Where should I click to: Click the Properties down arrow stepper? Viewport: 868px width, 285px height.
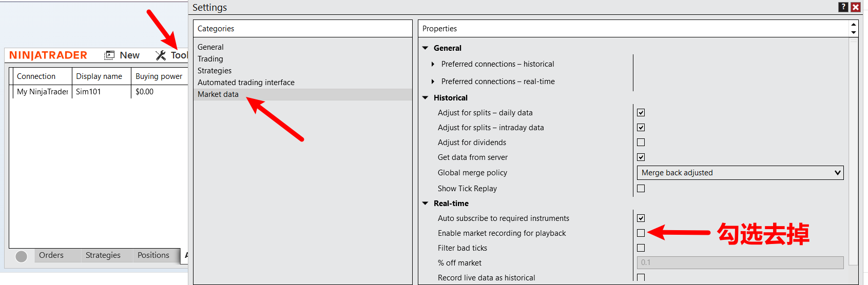pos(853,32)
